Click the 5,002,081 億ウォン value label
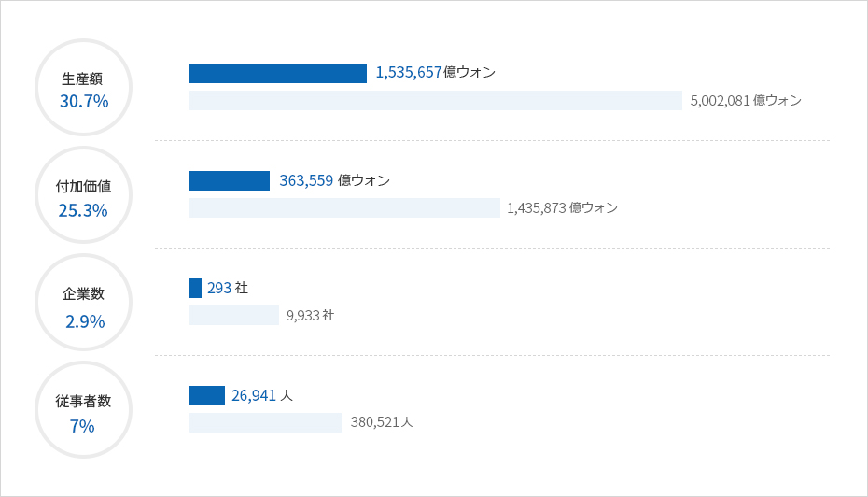Image resolution: width=868 pixels, height=497 pixels. coord(746,100)
